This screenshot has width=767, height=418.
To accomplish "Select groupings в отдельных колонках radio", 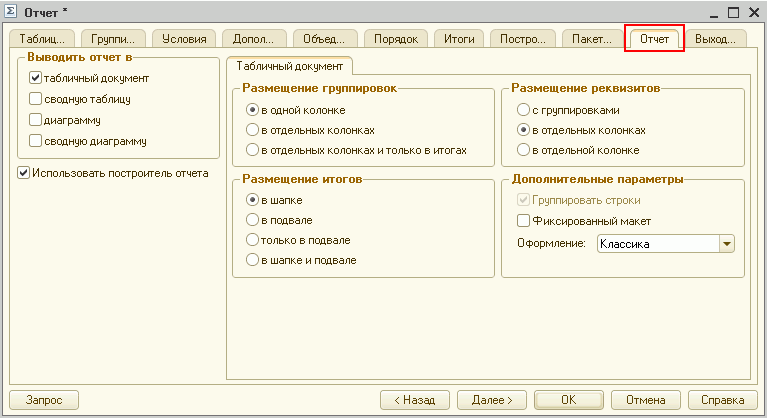I will click(x=252, y=130).
